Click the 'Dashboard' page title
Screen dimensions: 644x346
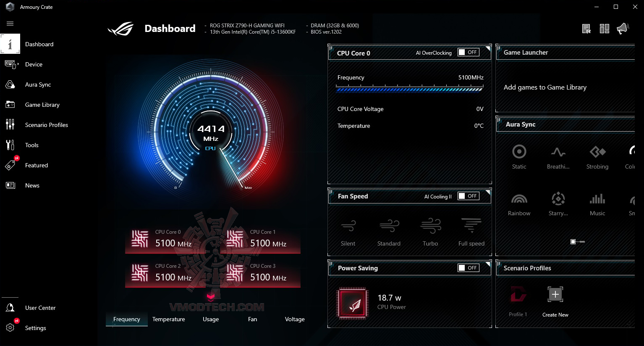click(x=170, y=29)
